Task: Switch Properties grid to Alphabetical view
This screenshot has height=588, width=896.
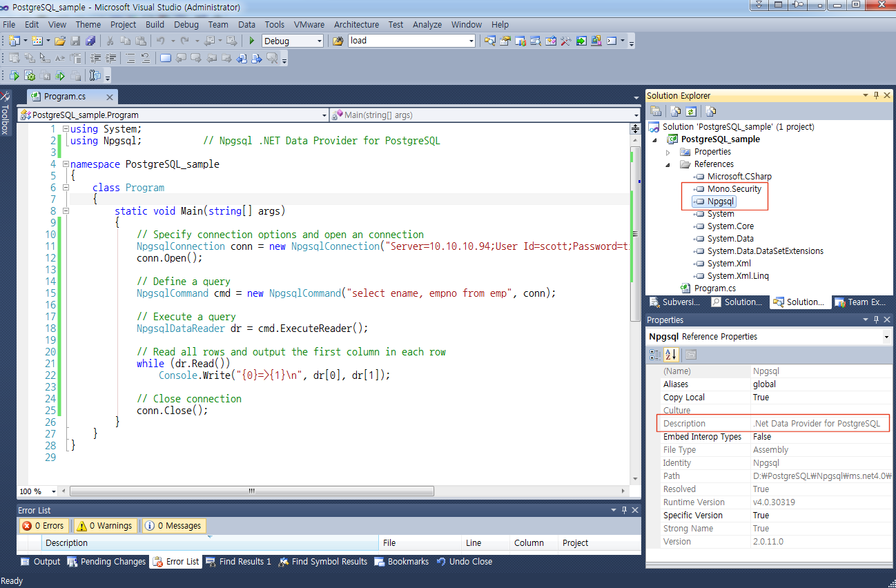Action: tap(670, 355)
